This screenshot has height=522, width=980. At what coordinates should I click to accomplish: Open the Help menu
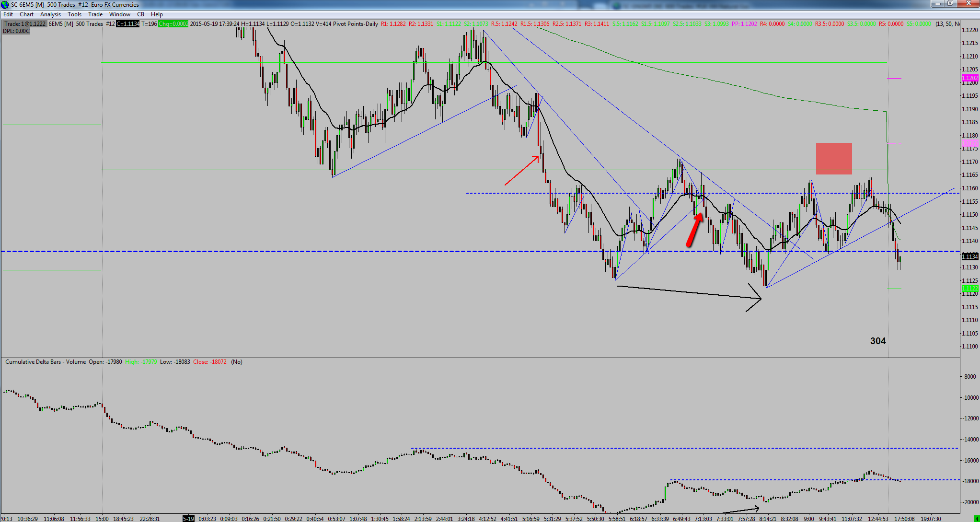157,14
